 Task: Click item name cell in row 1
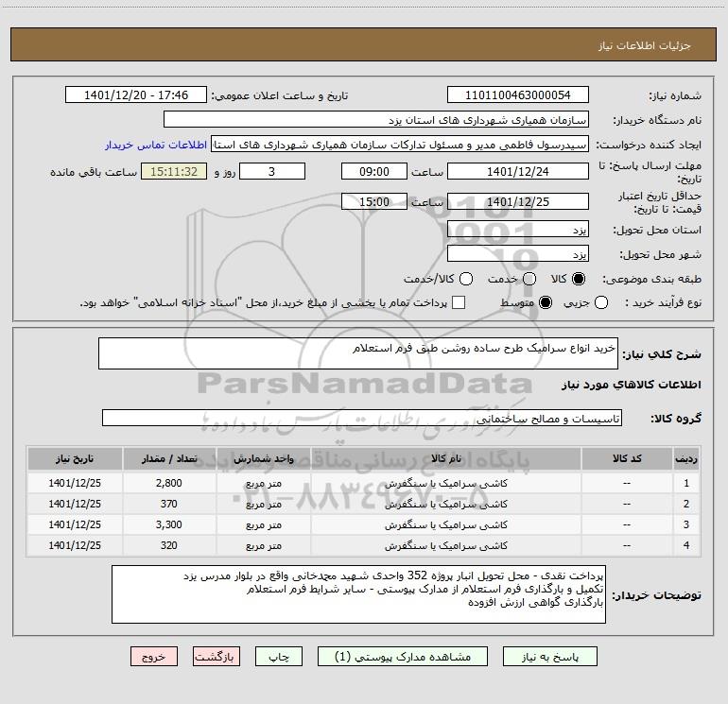pyautogui.click(x=445, y=483)
